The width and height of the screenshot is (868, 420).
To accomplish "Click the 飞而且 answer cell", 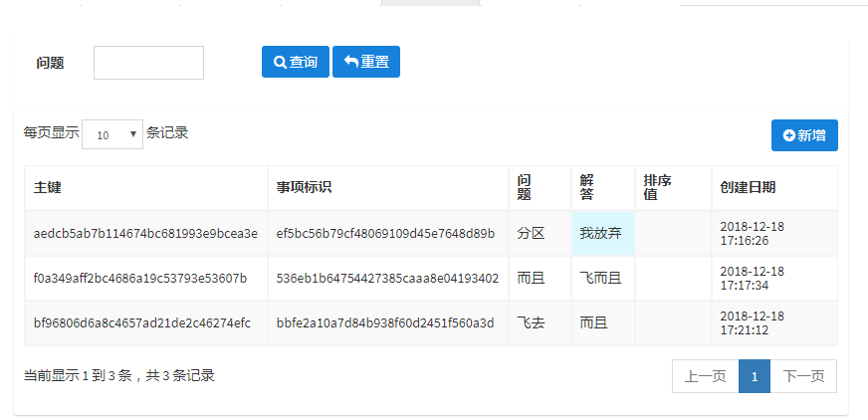I will pyautogui.click(x=603, y=279).
